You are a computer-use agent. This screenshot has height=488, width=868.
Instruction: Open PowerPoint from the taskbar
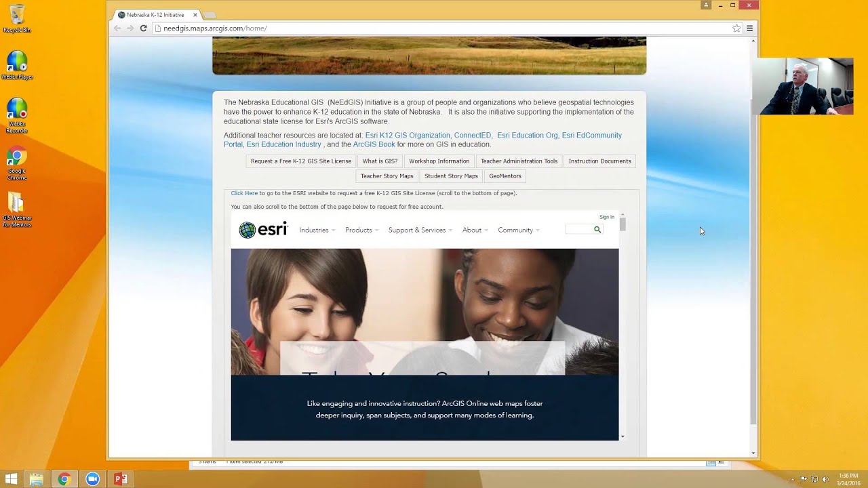pyautogui.click(x=121, y=479)
